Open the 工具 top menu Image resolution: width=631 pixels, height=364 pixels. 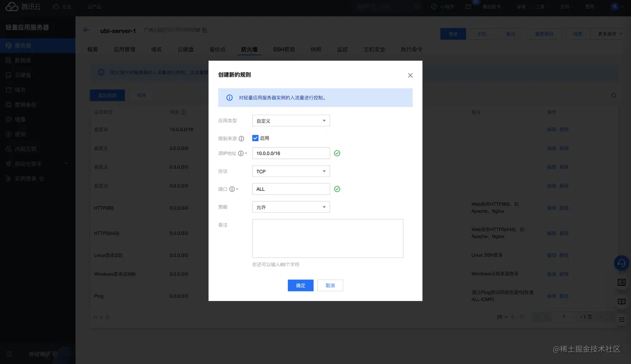click(542, 7)
